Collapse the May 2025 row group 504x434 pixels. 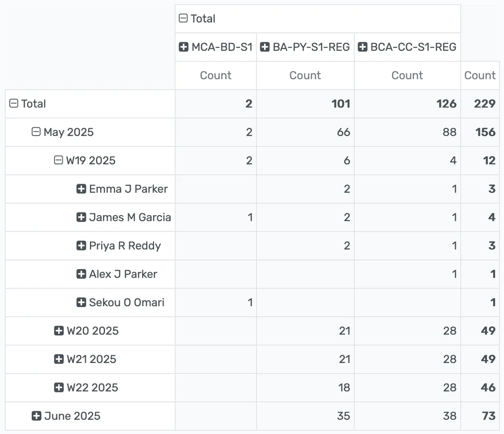[35, 132]
